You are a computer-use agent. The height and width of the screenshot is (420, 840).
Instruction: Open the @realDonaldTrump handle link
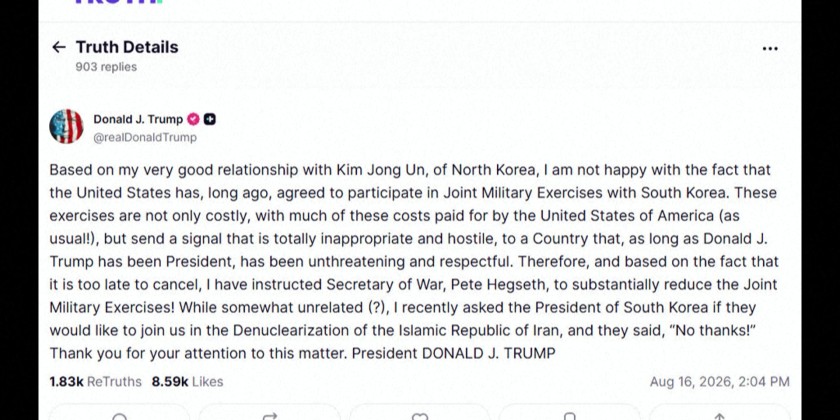point(145,138)
